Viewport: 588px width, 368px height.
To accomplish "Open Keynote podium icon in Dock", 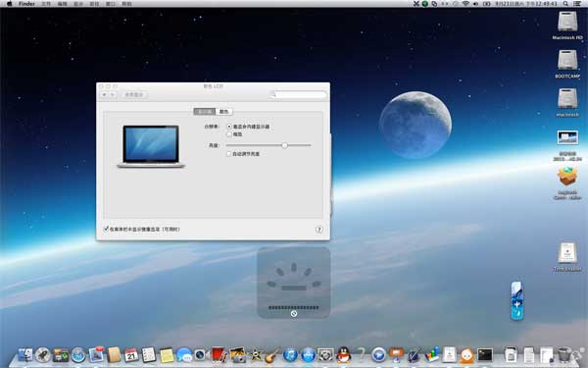I will (396, 355).
